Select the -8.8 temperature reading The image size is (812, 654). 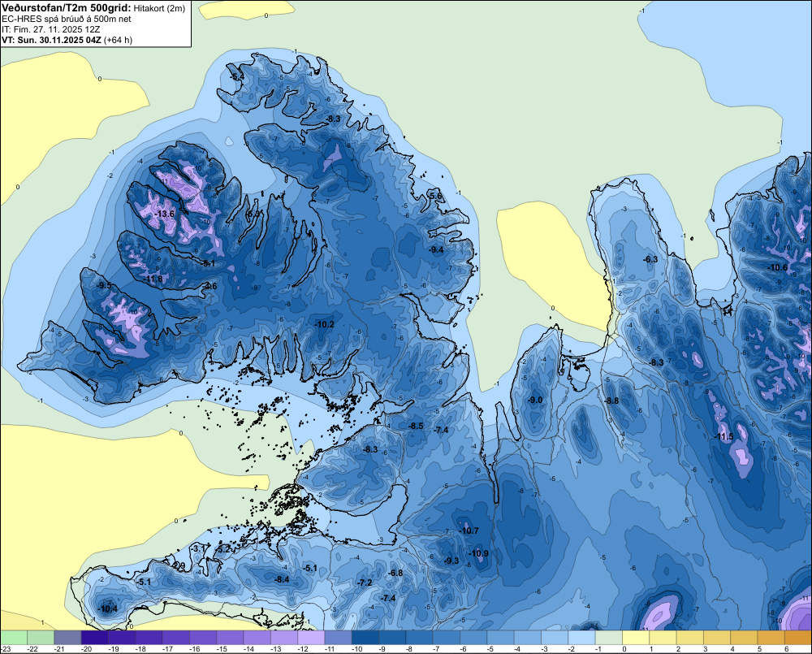click(612, 401)
